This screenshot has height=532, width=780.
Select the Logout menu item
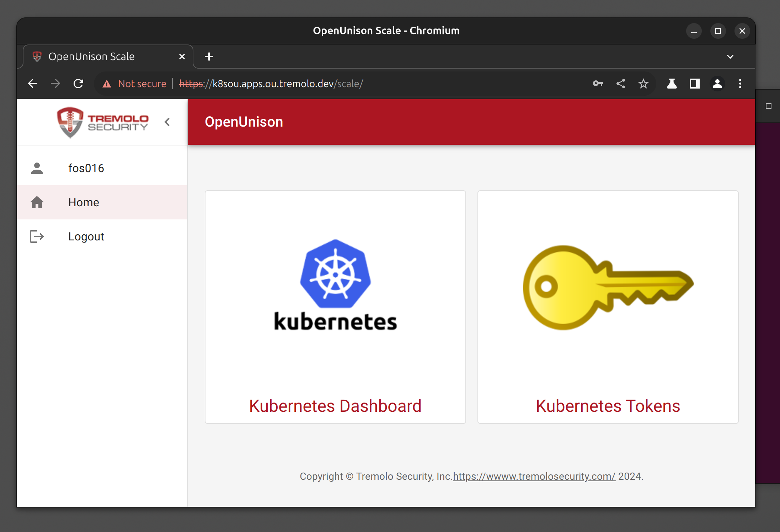point(86,236)
